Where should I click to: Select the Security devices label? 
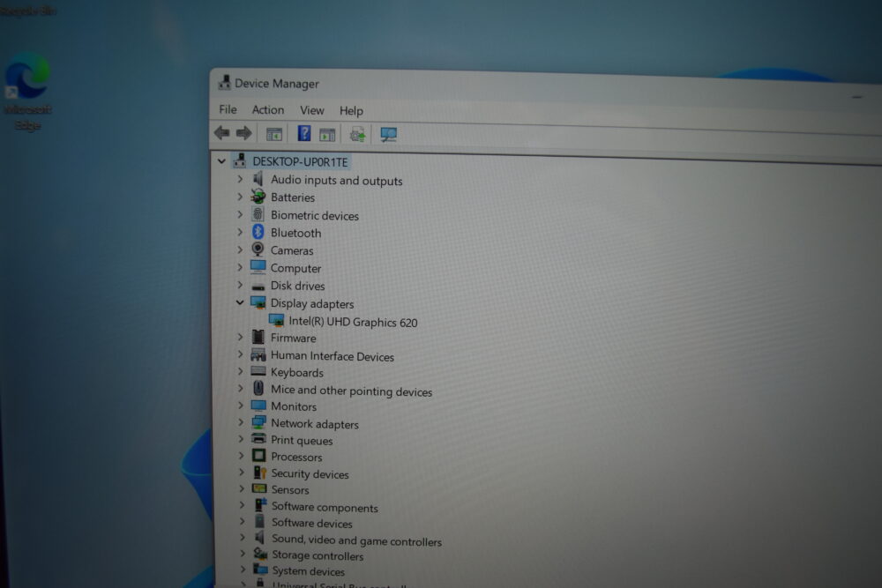click(310, 474)
